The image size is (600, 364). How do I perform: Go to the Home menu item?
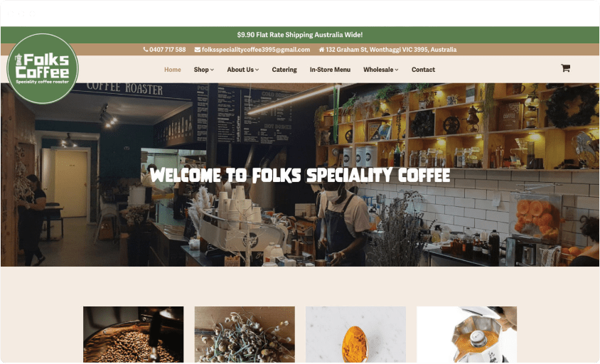click(x=173, y=70)
